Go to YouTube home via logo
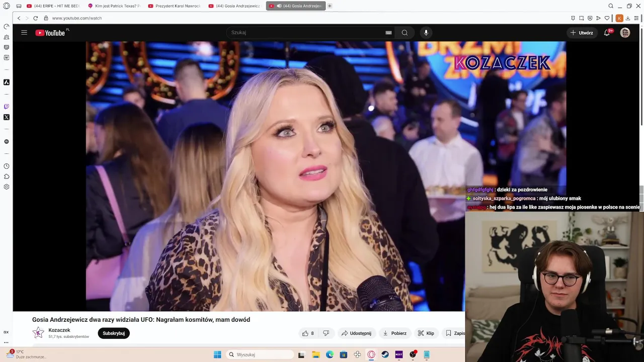Screen dimensions: 644x362 (x=50, y=33)
